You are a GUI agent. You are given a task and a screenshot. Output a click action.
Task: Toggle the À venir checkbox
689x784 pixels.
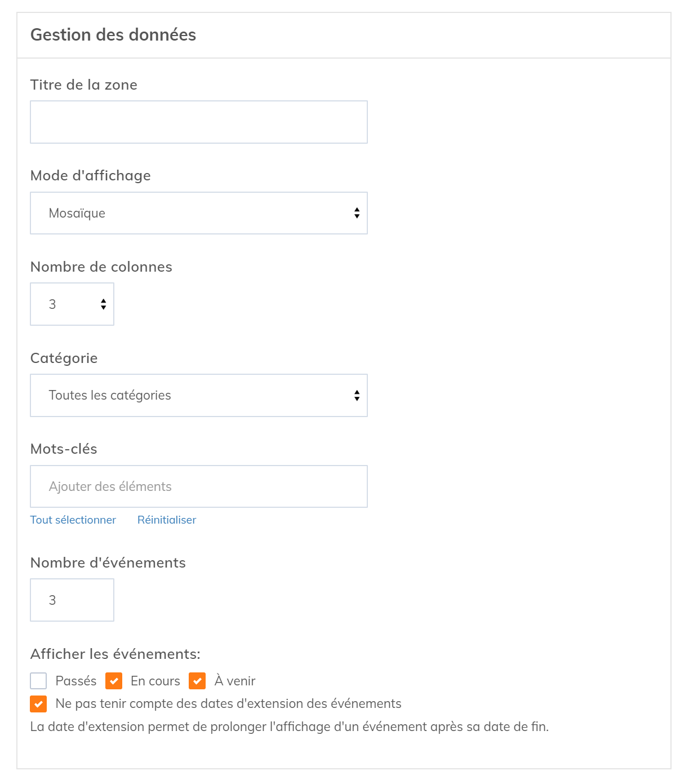tap(197, 681)
